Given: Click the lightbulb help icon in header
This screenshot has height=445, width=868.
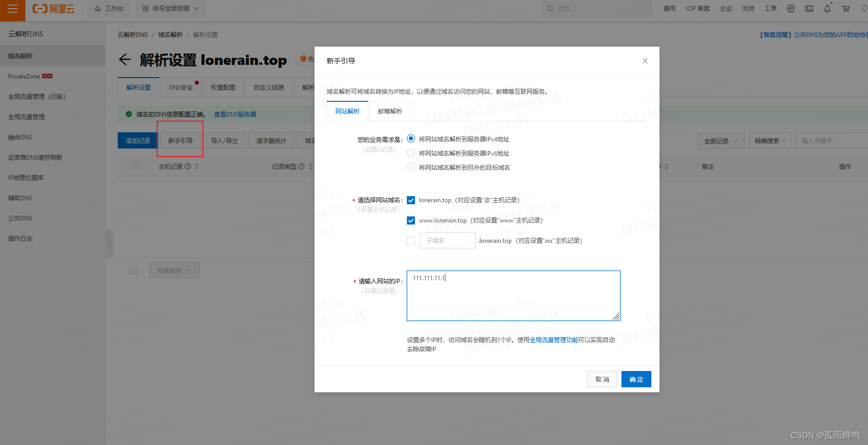Looking at the screenshot, I should (x=863, y=9).
